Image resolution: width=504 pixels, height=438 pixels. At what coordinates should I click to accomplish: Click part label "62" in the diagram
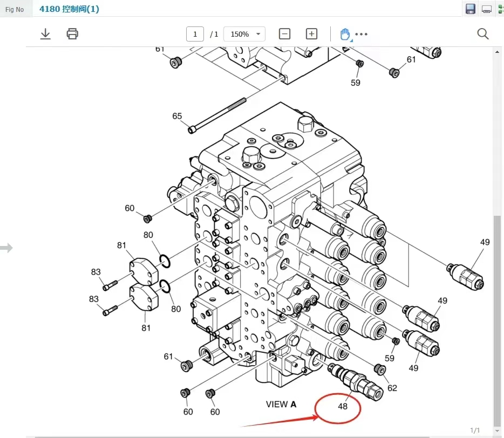392,388
